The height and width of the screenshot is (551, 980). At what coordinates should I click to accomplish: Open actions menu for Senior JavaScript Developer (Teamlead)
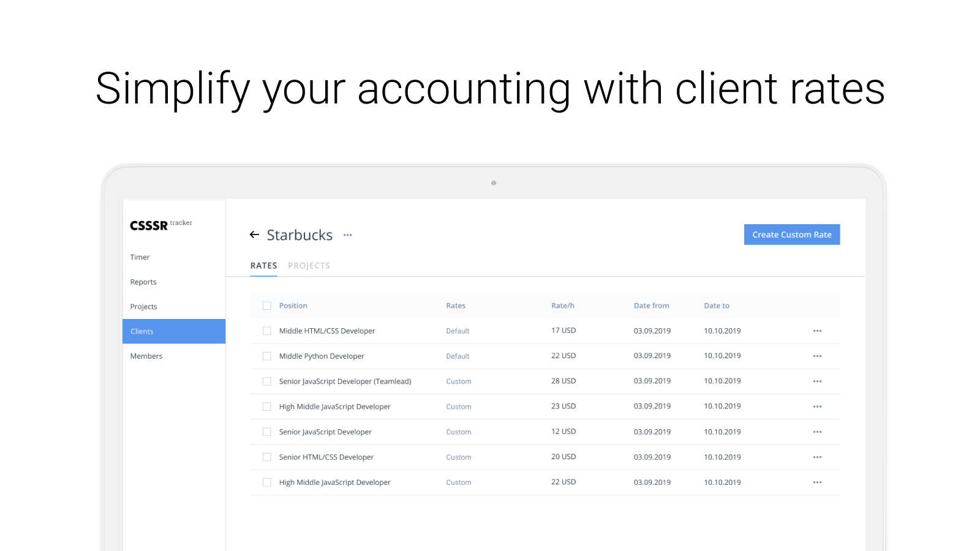tap(817, 381)
